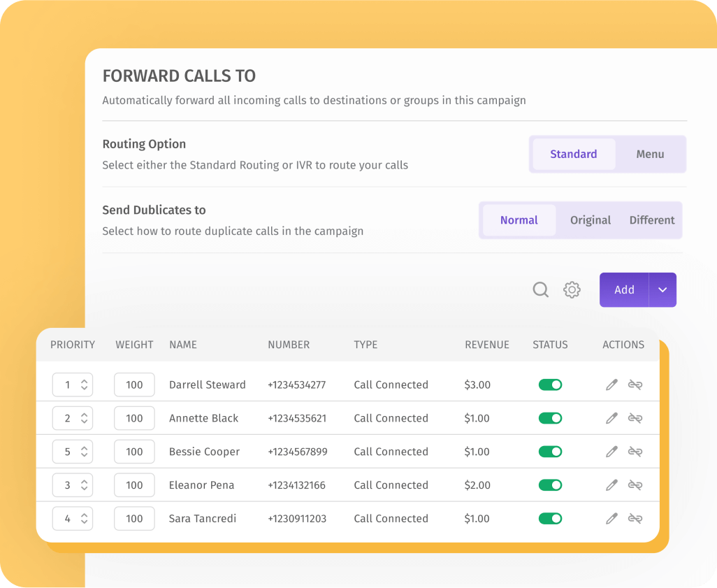Unlink Annette Black destination

pyautogui.click(x=635, y=418)
